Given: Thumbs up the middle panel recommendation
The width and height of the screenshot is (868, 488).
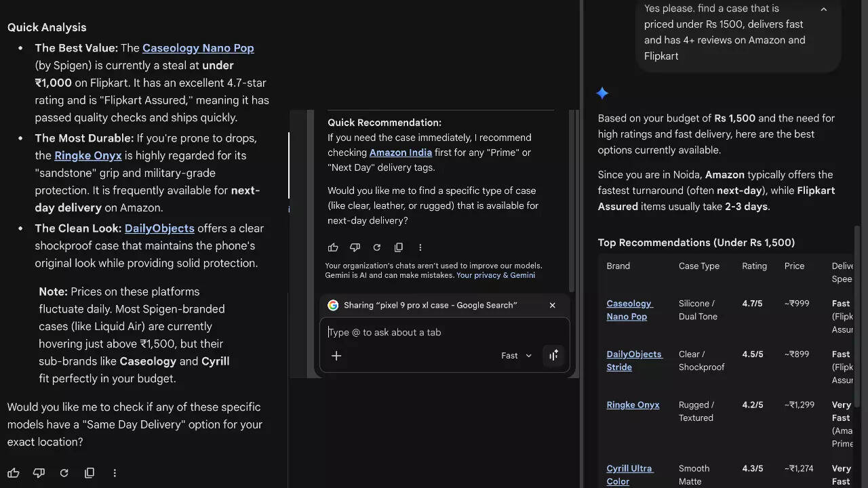Looking at the screenshot, I should tap(333, 247).
